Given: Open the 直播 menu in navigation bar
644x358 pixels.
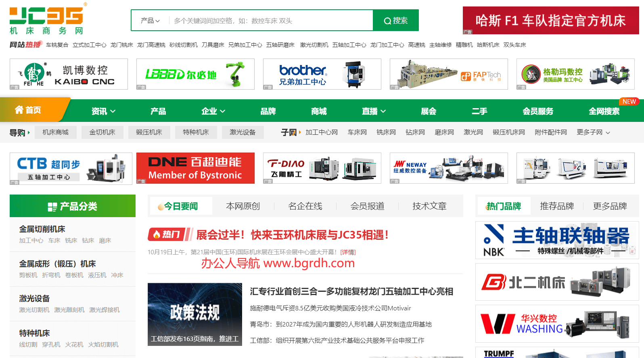Looking at the screenshot, I should tap(374, 111).
